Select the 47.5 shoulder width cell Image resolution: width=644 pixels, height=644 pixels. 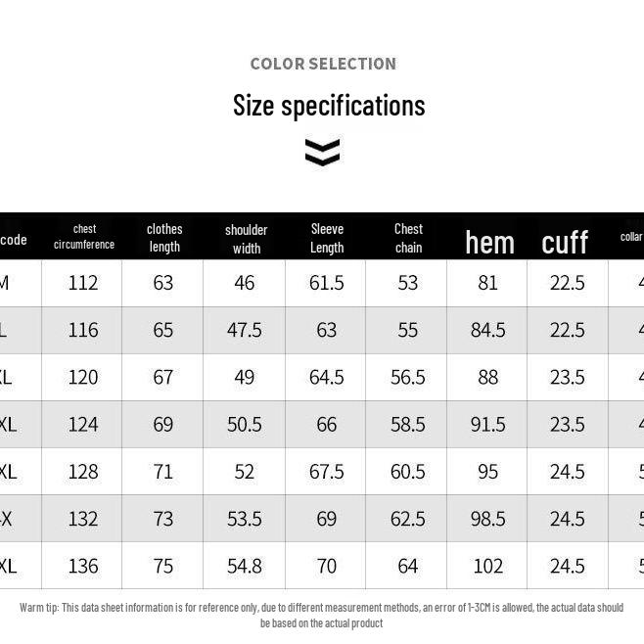coord(245,330)
